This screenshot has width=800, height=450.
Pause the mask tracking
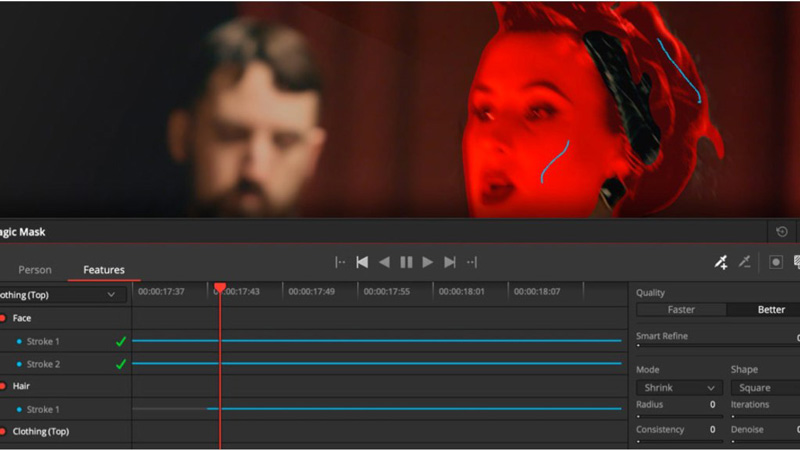406,262
